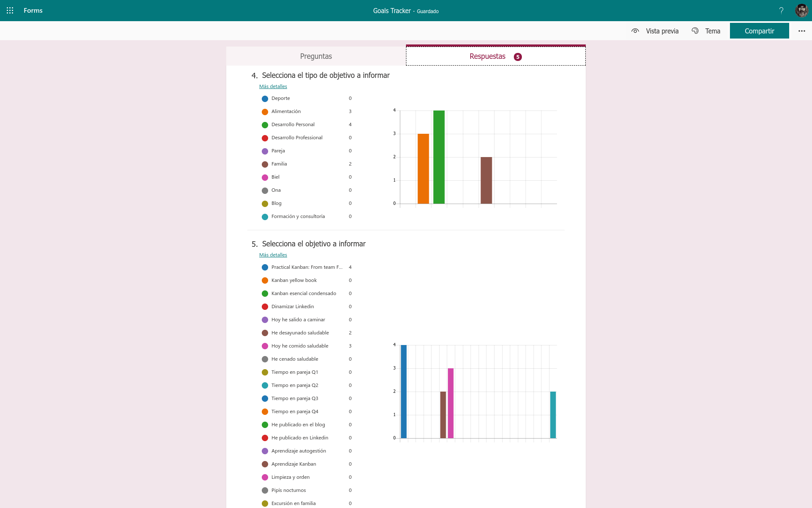812x508 pixels.
Task: Click the Vista previa eye icon
Action: pyautogui.click(x=635, y=31)
